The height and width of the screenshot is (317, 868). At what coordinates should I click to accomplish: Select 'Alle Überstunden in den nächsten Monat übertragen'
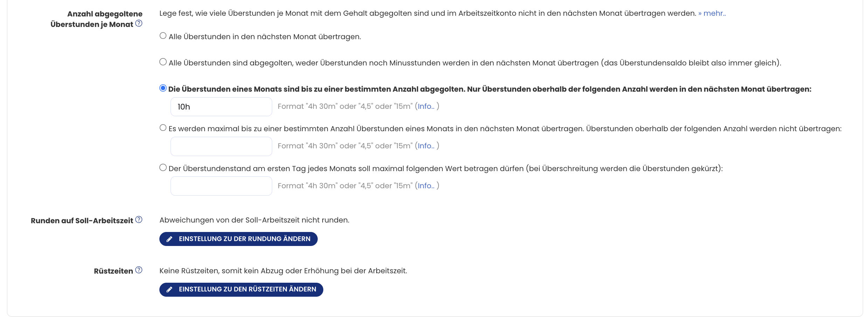click(163, 36)
